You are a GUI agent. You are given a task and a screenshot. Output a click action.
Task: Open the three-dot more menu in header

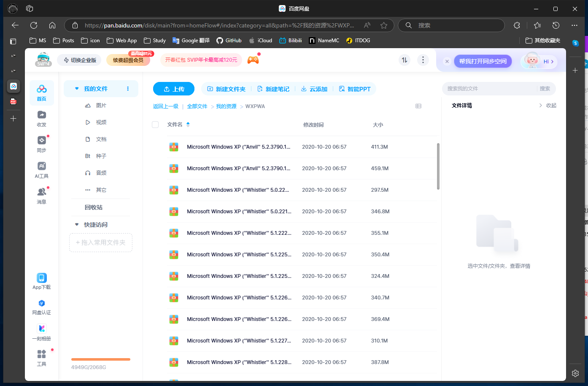(423, 60)
